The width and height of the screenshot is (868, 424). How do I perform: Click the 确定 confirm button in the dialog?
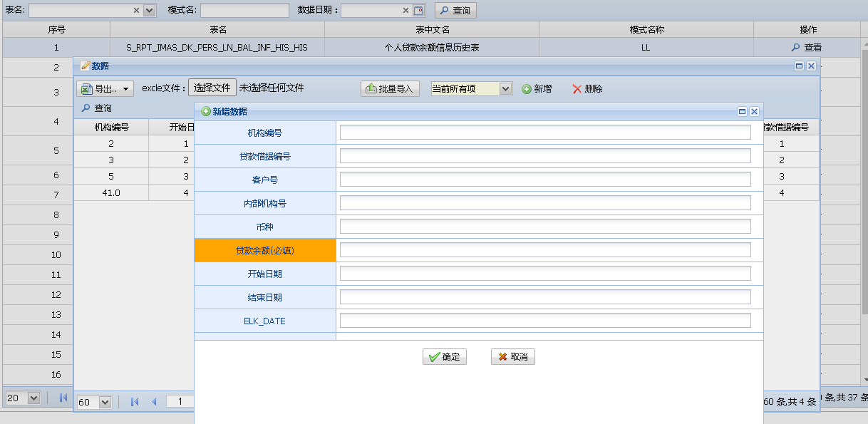444,357
